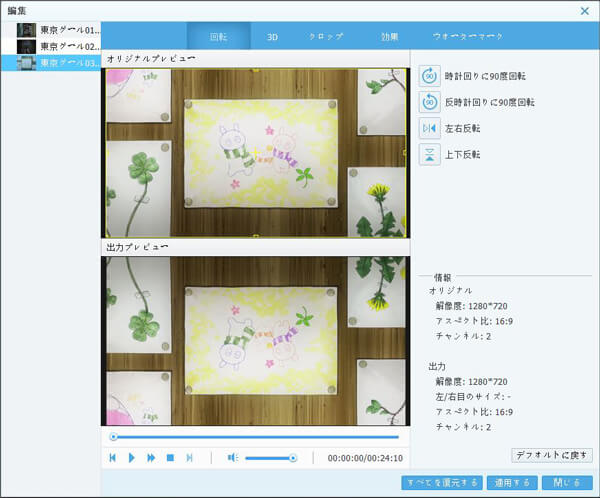This screenshot has width=600, height=498.
Task: Stop the video playback
Action: coord(170,457)
